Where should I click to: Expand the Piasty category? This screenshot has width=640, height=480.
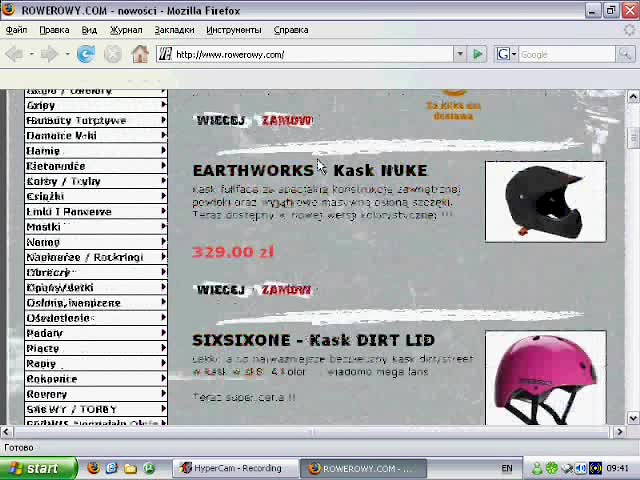pos(96,349)
